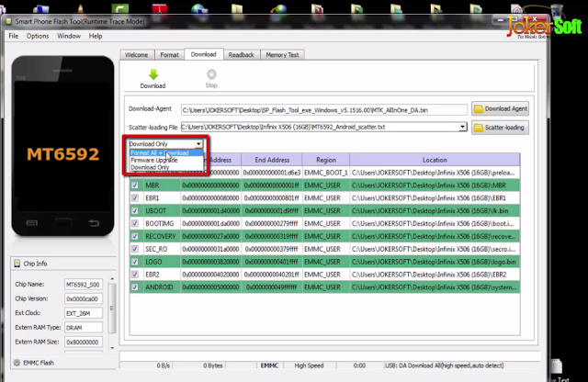The width and height of the screenshot is (588, 382).
Task: Click the Location column header
Action: click(x=435, y=160)
